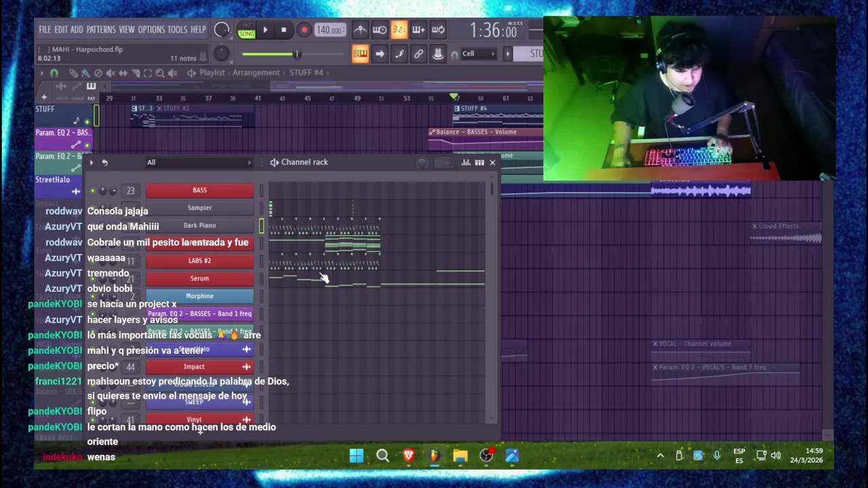Click the playback position marker on the timeline
The image size is (868, 488).
click(x=454, y=97)
